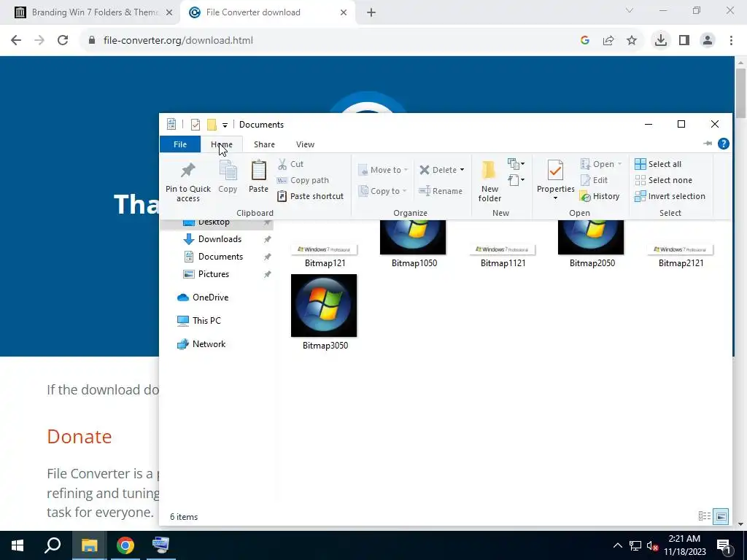Open a new Chrome tab
Image resolution: width=747 pixels, height=560 pixels.
[371, 13]
